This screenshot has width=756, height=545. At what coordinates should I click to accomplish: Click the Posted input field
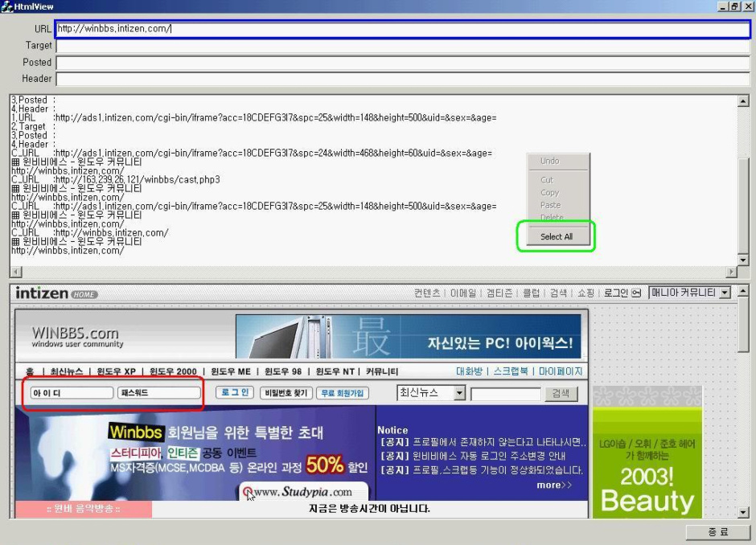point(403,63)
